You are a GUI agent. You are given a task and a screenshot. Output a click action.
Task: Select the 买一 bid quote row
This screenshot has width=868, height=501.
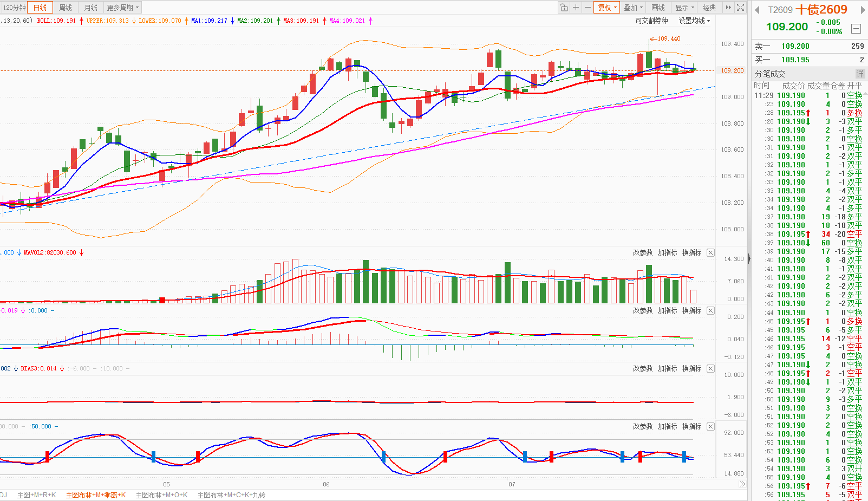(x=809, y=60)
